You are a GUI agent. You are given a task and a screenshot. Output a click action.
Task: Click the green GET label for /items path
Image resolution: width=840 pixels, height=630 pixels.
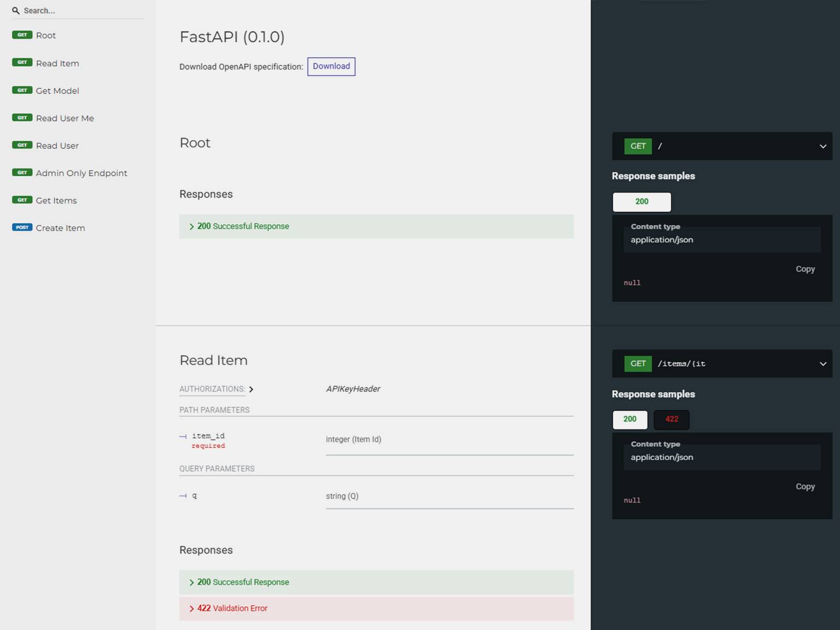[x=638, y=364]
